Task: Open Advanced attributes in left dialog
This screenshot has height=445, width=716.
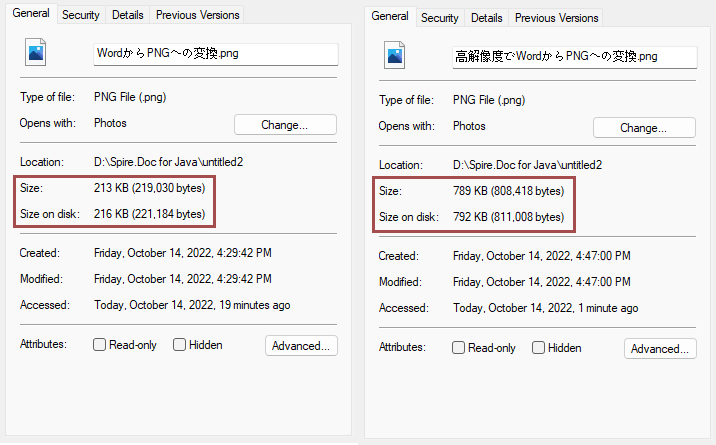Action: [x=301, y=346]
